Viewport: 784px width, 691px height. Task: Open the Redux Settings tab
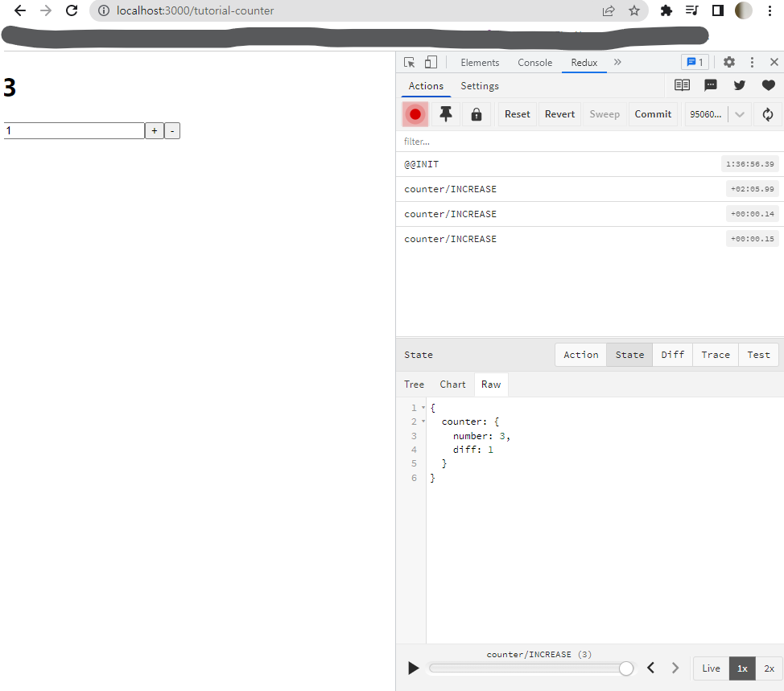pyautogui.click(x=480, y=86)
